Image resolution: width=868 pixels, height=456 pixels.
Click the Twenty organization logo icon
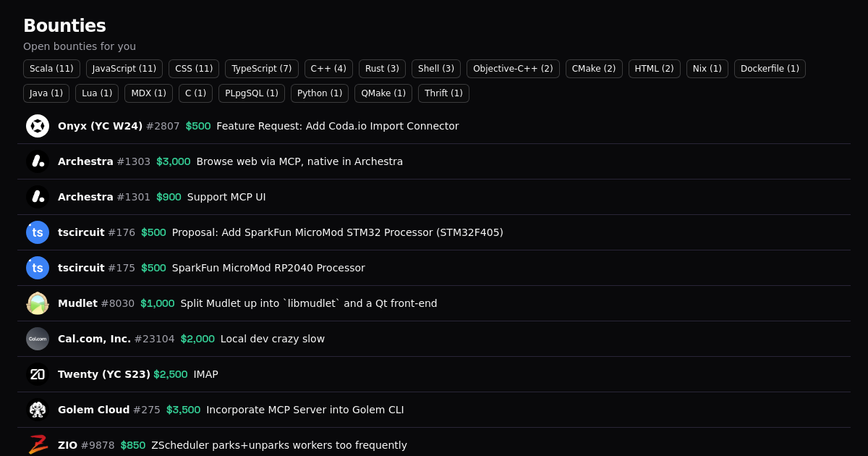tap(38, 374)
